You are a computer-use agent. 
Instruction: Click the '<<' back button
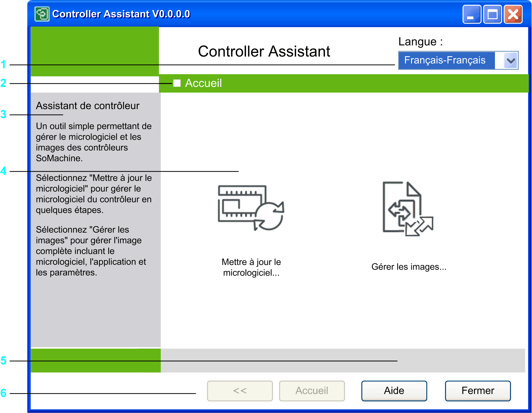click(x=240, y=391)
